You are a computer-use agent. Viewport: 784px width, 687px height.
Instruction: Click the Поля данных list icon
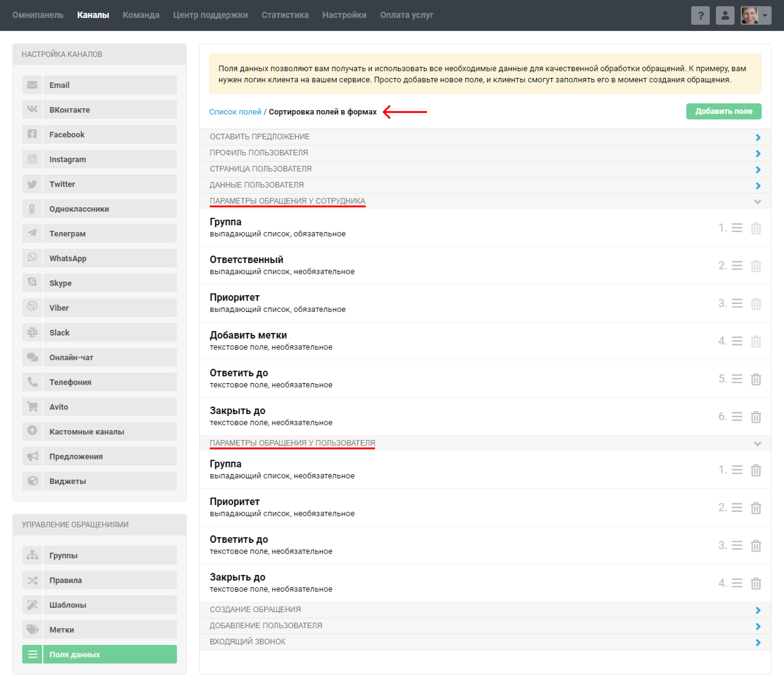32,654
